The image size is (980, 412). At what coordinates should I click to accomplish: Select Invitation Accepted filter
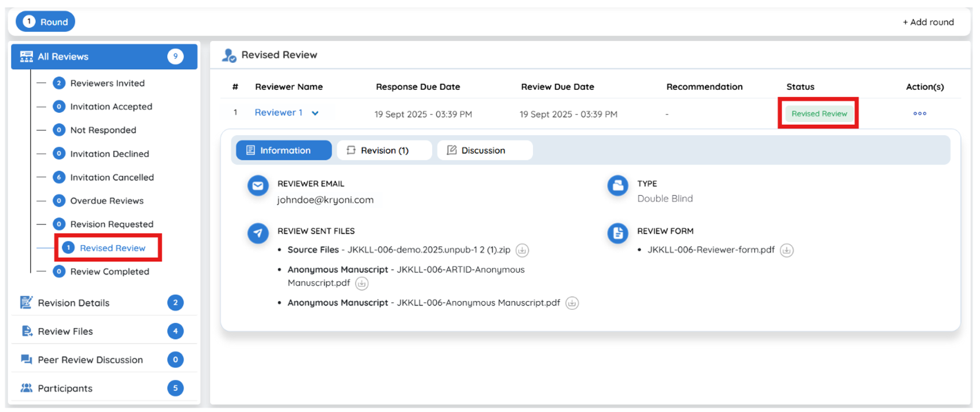tap(111, 106)
